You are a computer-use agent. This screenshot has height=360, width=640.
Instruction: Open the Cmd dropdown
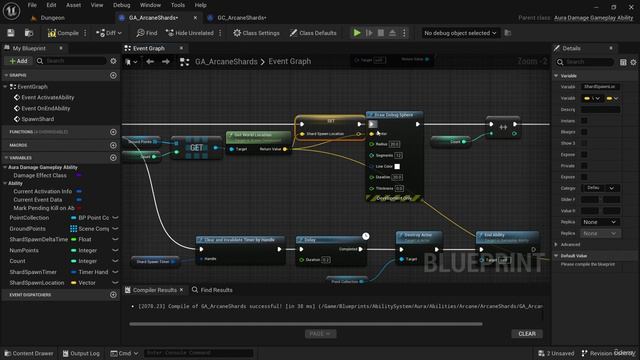[x=124, y=353]
